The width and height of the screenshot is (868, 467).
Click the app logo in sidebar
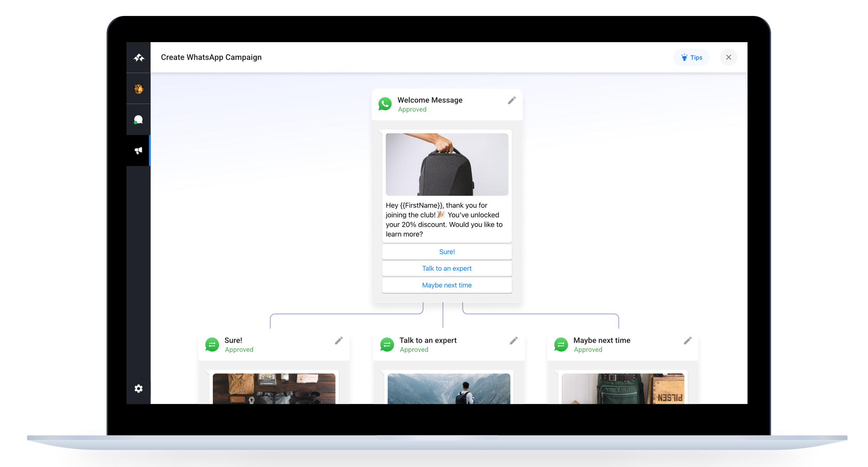point(139,58)
